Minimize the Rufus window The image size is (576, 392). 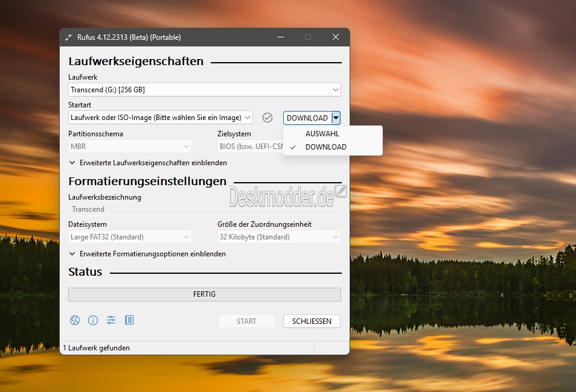click(x=280, y=37)
